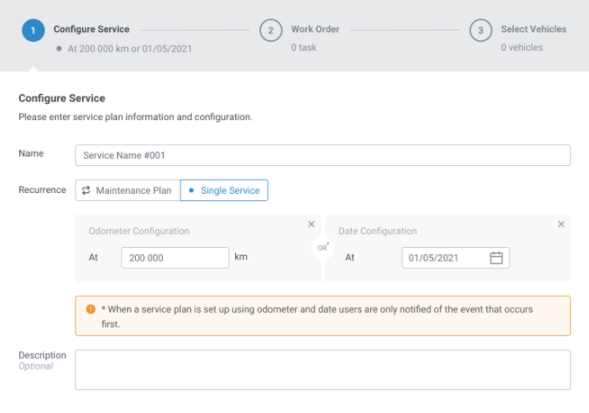Click the step 2 Work Order circle
Screen dimensions: 589x413
pyautogui.click(x=270, y=30)
